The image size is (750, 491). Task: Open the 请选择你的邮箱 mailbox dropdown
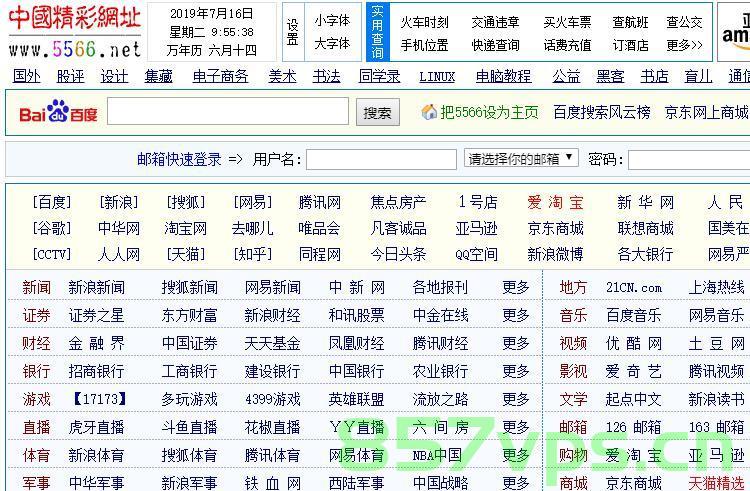[521, 158]
